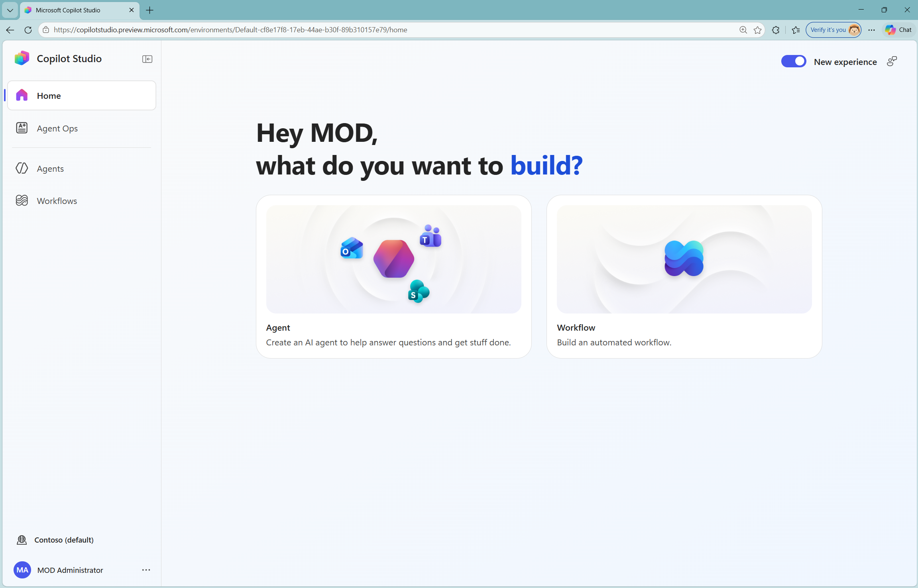Select the Agent creation card image
Image resolution: width=918 pixels, height=588 pixels.
point(393,259)
